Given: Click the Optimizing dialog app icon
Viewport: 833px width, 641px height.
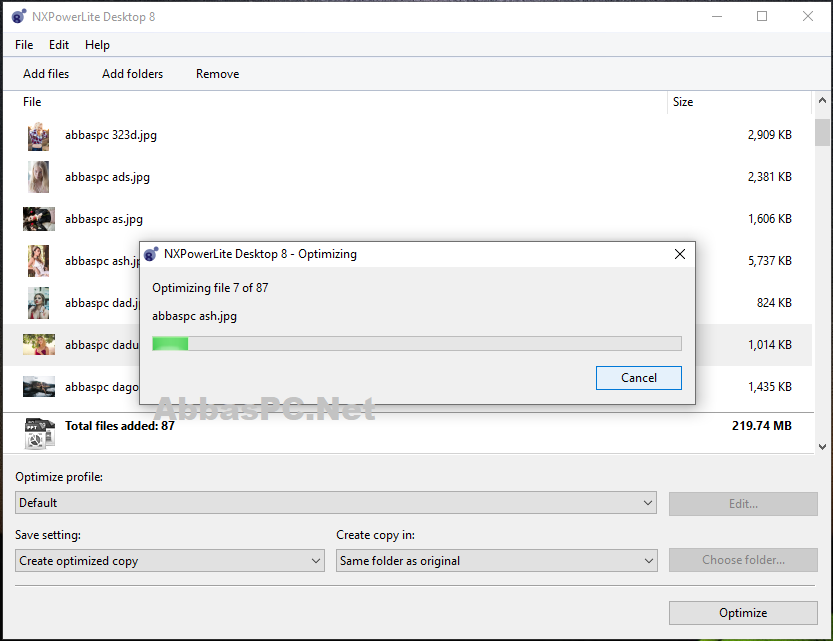Looking at the screenshot, I should pos(151,254).
